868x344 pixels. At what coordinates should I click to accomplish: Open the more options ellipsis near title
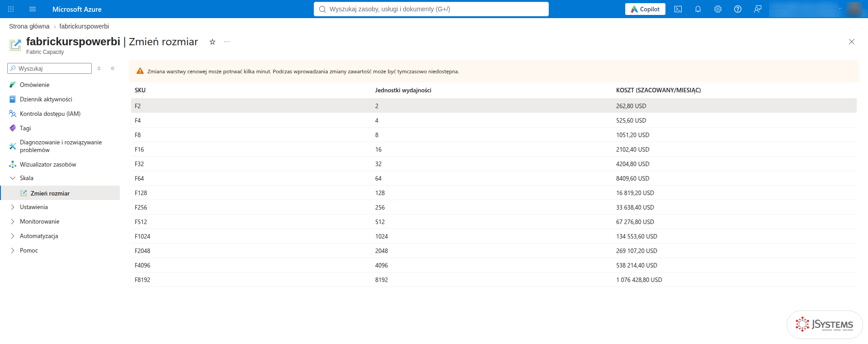pyautogui.click(x=227, y=42)
